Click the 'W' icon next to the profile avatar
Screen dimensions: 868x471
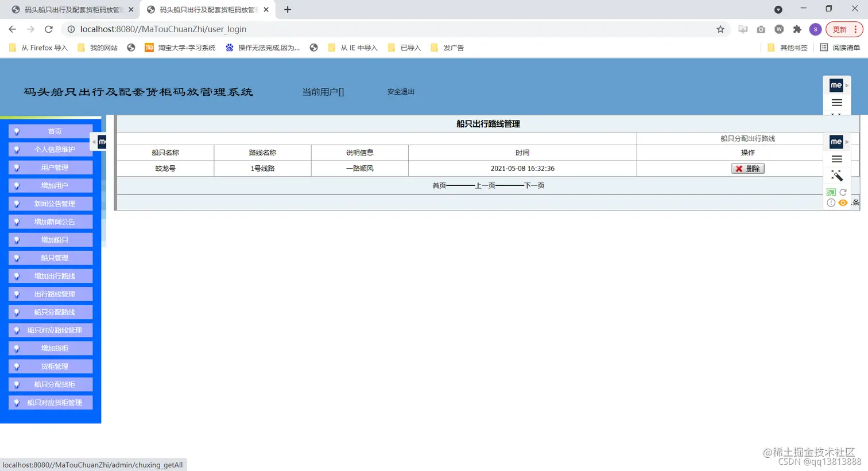point(779,29)
